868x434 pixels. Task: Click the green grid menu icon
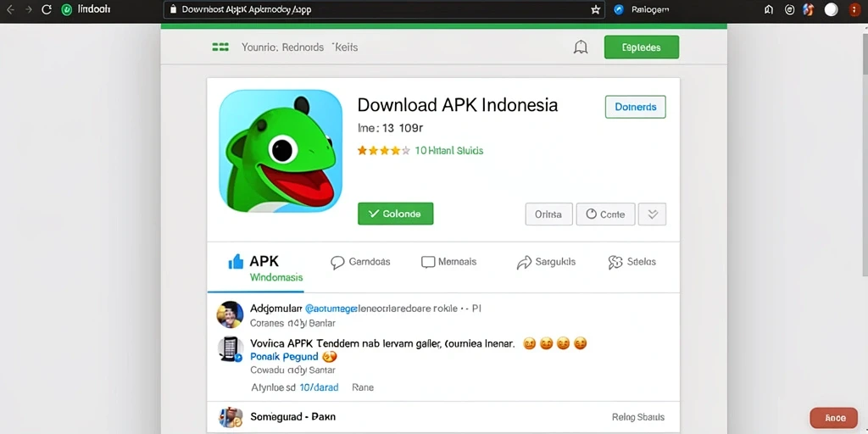tap(220, 47)
